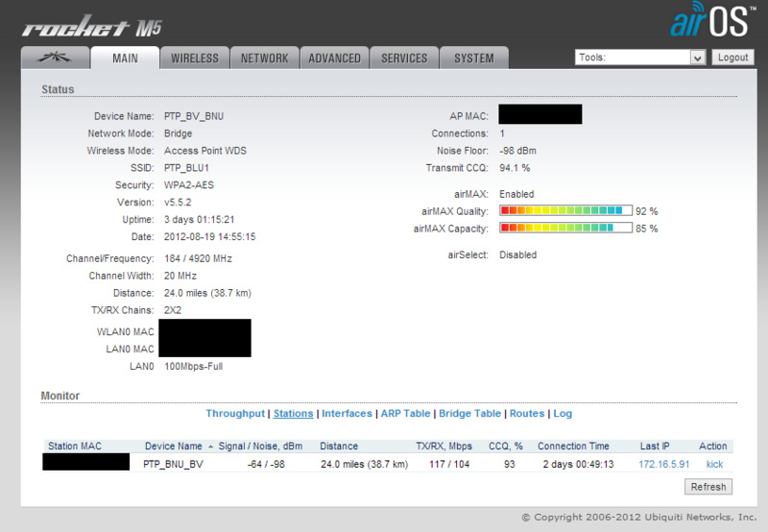The width and height of the screenshot is (768, 532).
Task: Sort by TX/RX, Mbps column header
Action: tap(444, 446)
